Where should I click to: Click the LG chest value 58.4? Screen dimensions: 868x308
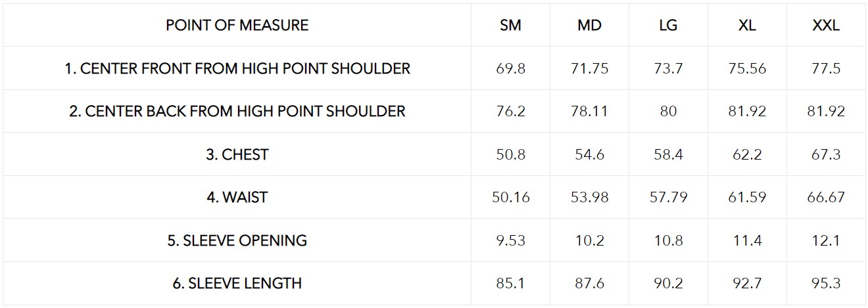click(668, 154)
